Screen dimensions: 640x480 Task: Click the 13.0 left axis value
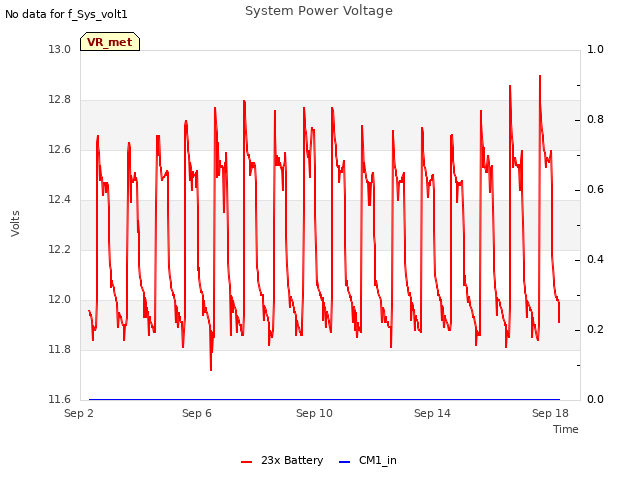[60, 49]
